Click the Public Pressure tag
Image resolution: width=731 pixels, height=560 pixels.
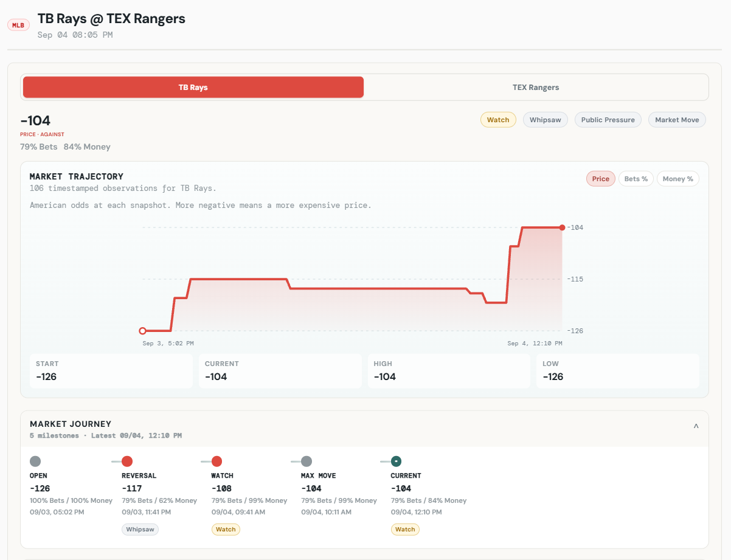tap(608, 120)
